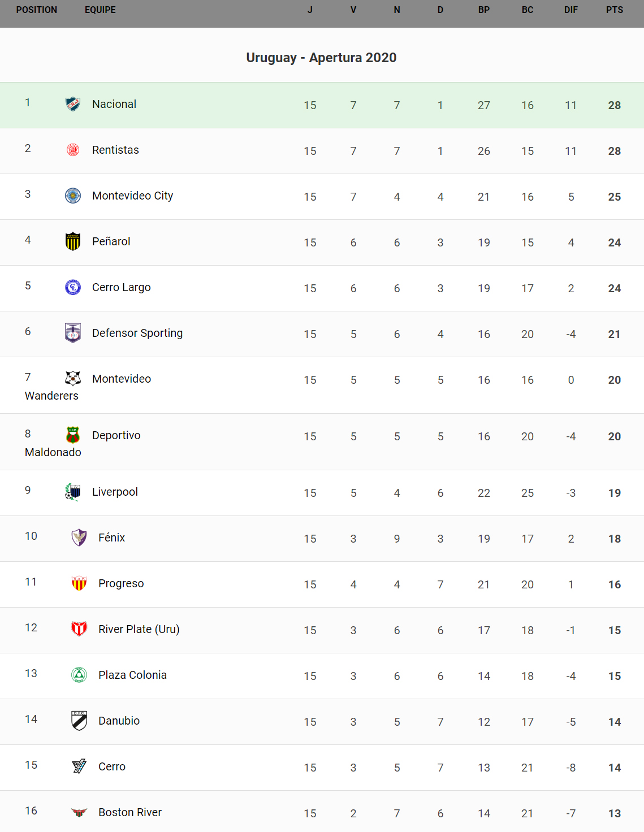Click the Rentistas club crest icon

[x=73, y=150]
